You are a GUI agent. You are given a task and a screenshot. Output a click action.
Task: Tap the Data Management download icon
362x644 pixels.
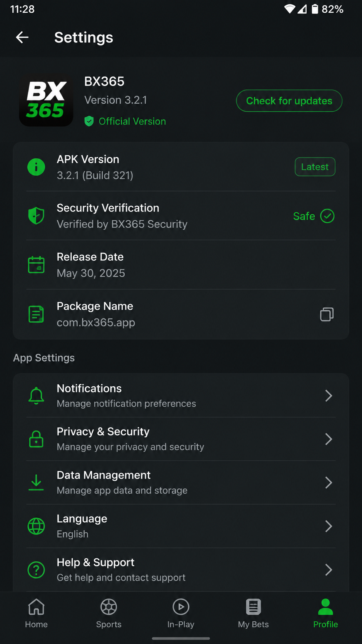point(36,483)
